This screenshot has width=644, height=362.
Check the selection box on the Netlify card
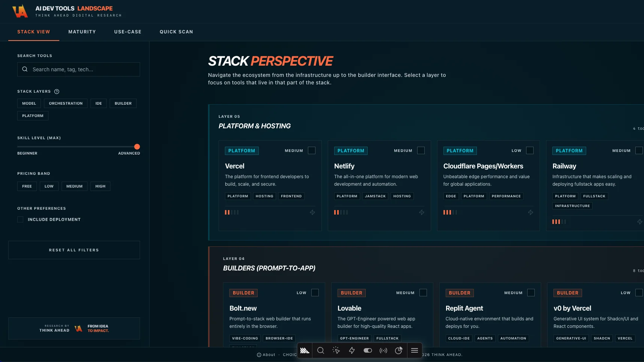click(x=421, y=150)
